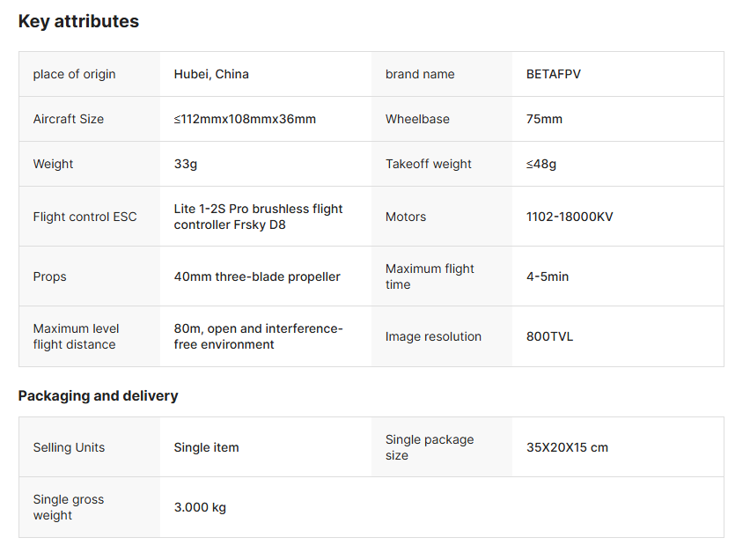The height and width of the screenshot is (560, 750).
Task: Click the BETAFPV brand name value
Action: 554,75
